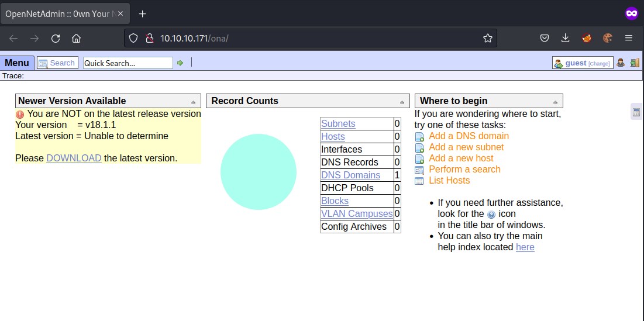Click the cyan record counts pie chart
The width and height of the screenshot is (644, 321).
(x=258, y=171)
